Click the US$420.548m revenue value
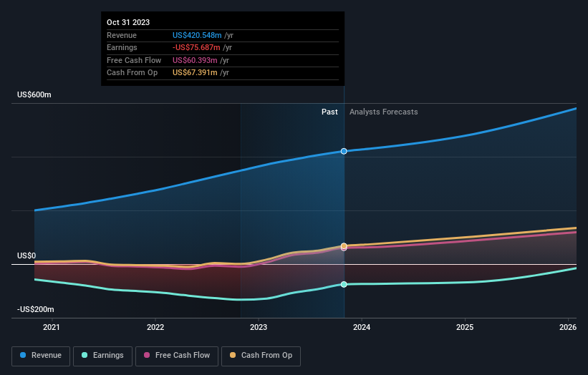Screen dimensions: 588x375 [197, 35]
